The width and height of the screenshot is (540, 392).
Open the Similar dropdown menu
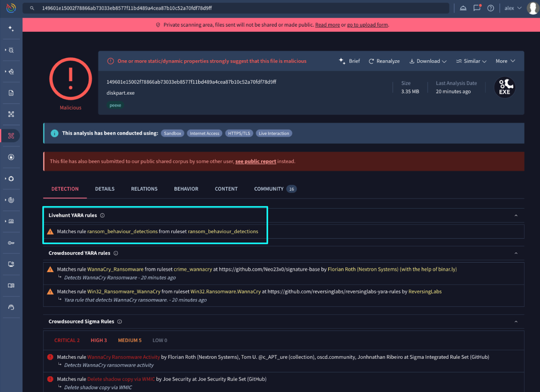(x=471, y=61)
